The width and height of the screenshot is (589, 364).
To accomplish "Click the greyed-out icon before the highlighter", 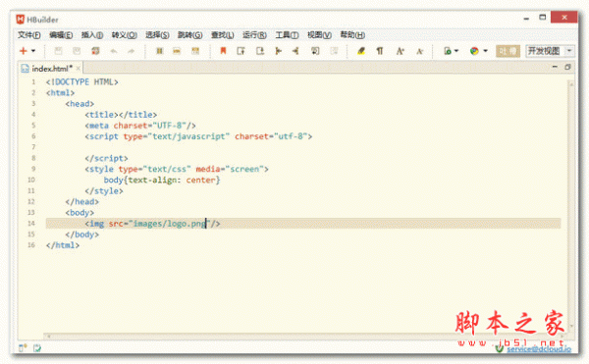I will tap(334, 51).
